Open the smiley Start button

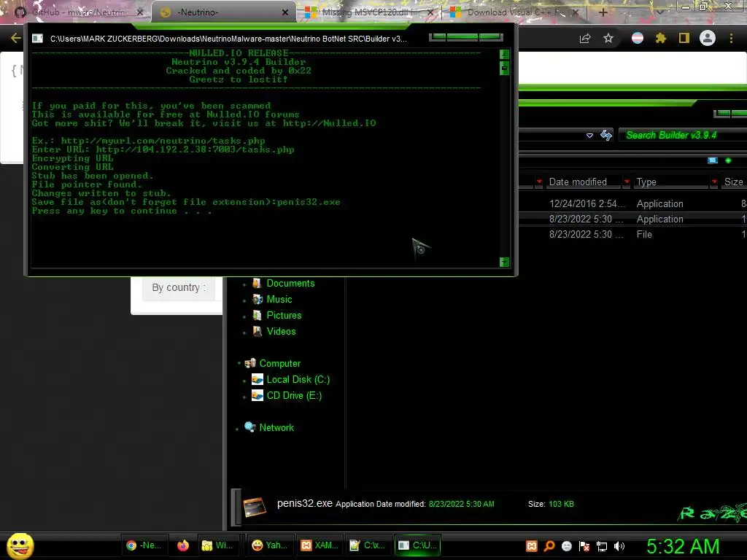20,545
